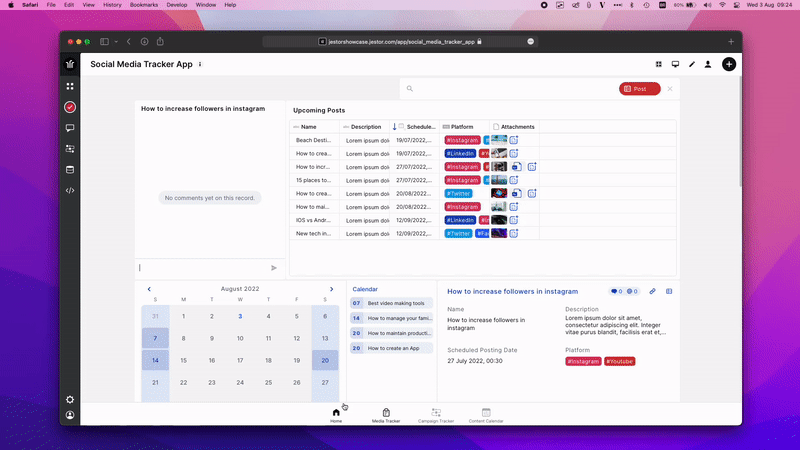Viewport: 800px width, 450px height.
Task: Click the Jestor logo at sidebar top
Action: pos(70,64)
